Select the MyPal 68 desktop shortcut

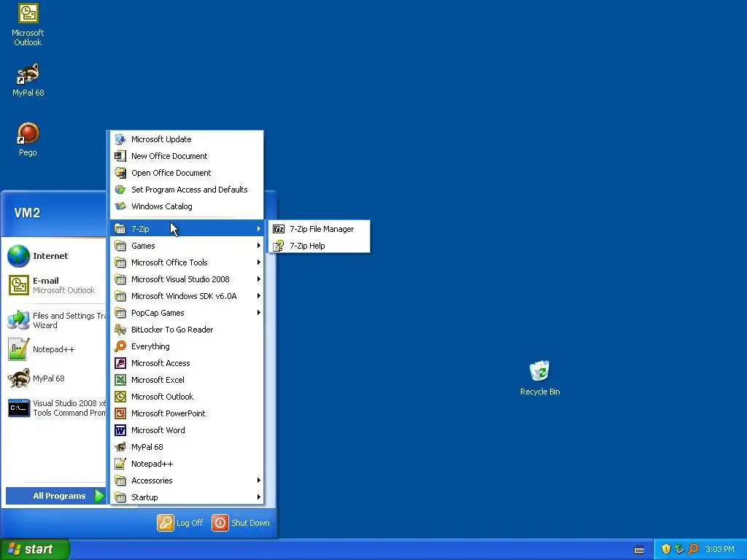(28, 80)
